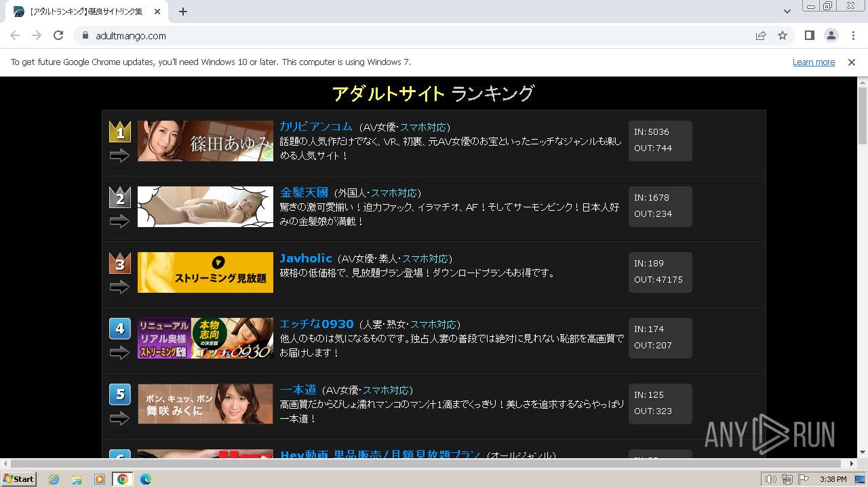This screenshot has height=488, width=868.
Task: Click the share page icon in address bar
Action: (x=761, y=36)
